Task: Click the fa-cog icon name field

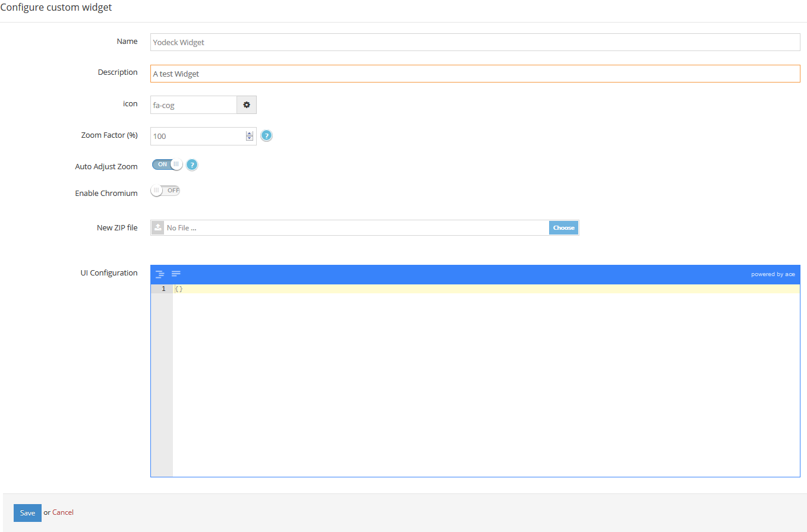Action: pos(193,105)
